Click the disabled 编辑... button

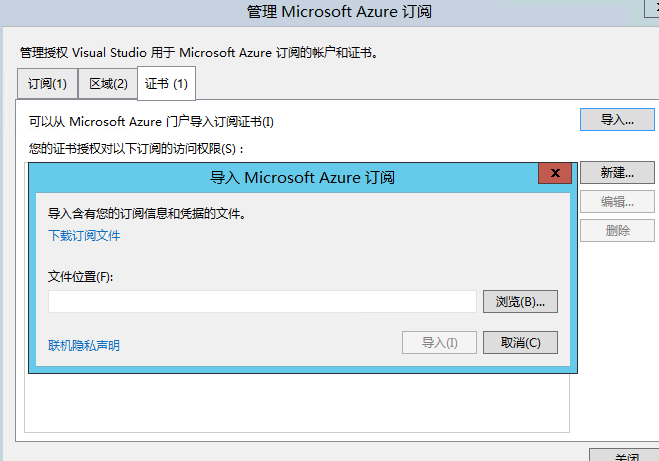pos(617,202)
